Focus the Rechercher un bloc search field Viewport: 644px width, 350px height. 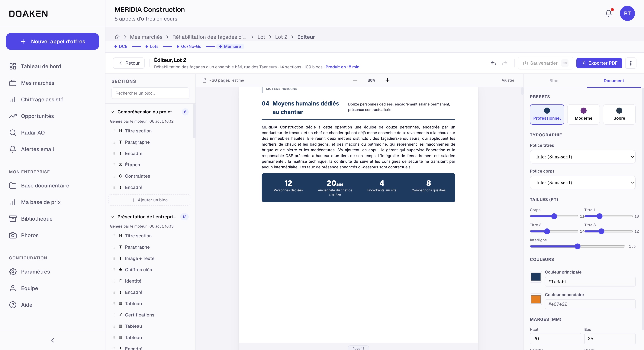(150, 93)
